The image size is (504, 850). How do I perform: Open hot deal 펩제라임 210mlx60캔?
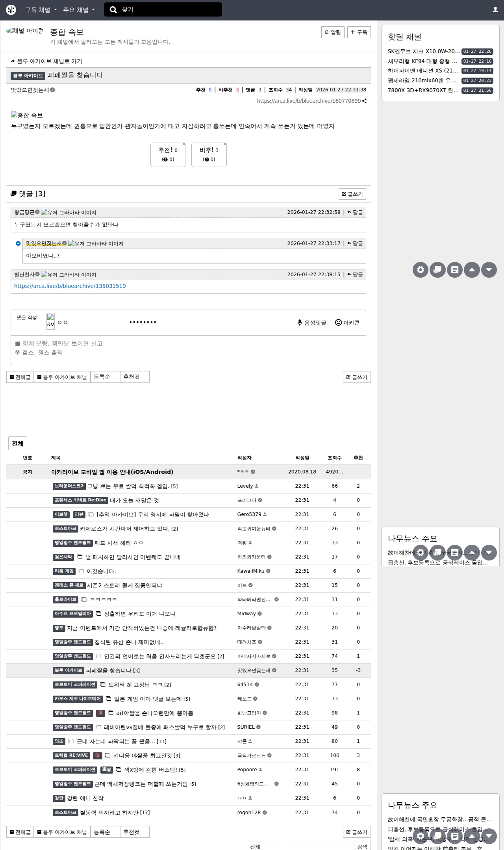pos(422,80)
